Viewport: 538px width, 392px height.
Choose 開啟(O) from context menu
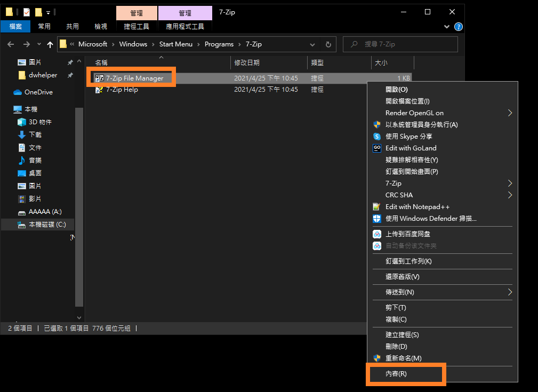pos(396,90)
